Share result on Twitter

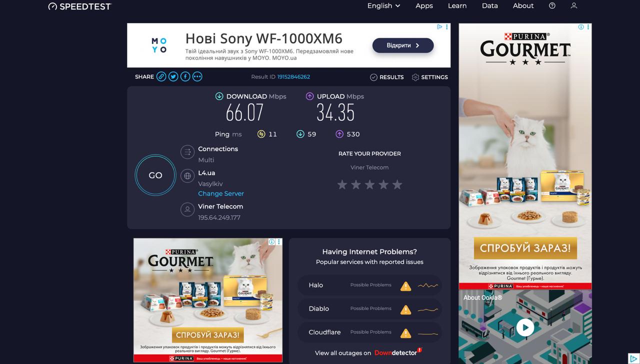click(173, 76)
